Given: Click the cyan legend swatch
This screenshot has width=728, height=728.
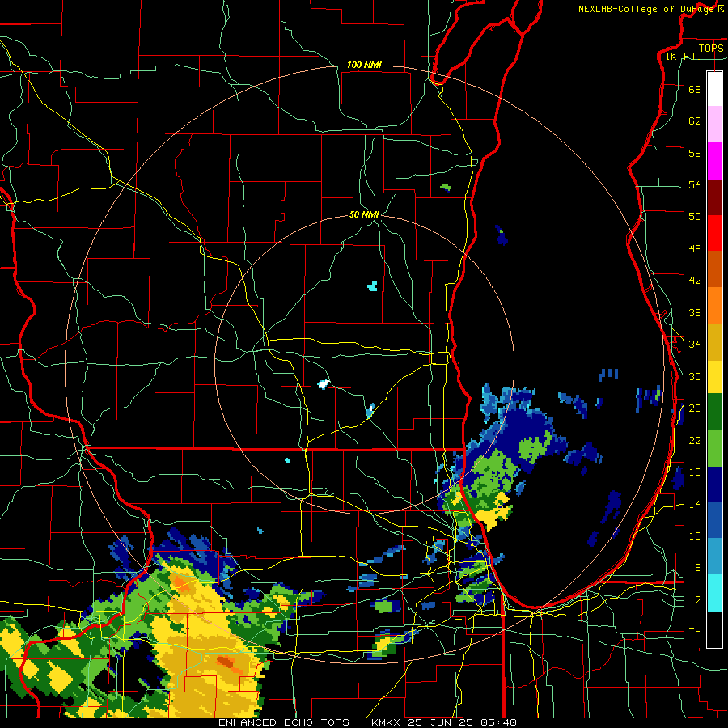Looking at the screenshot, I should [714, 593].
